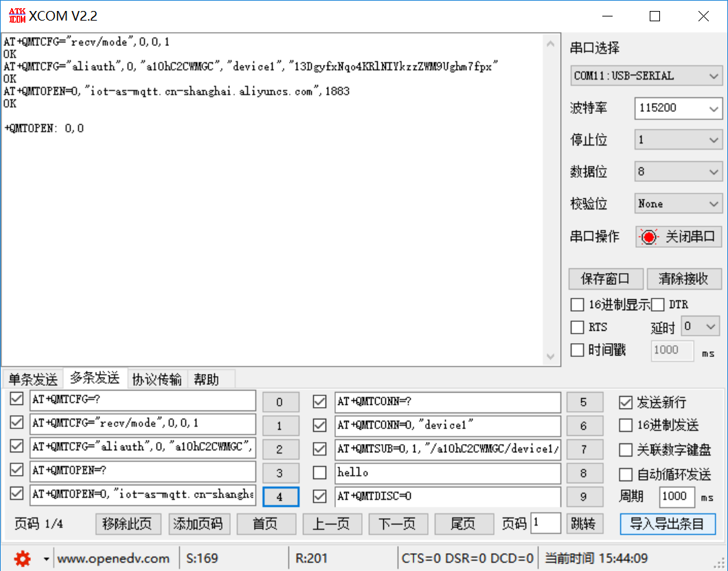Click the scrollbar up arrow of receive area

[x=551, y=43]
